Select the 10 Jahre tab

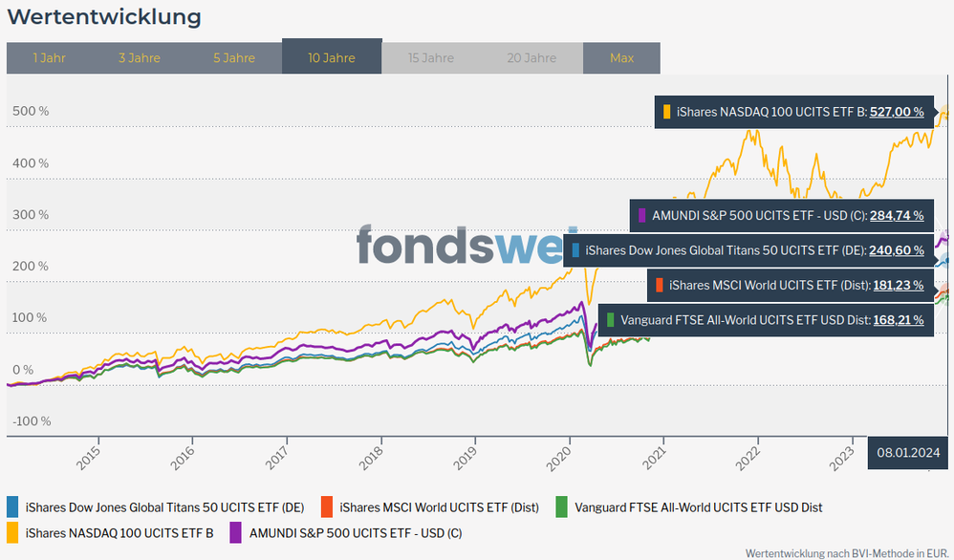coord(332,57)
